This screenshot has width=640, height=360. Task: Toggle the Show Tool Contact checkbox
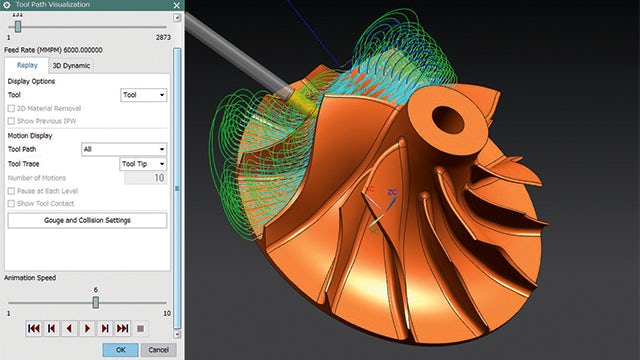click(x=11, y=203)
